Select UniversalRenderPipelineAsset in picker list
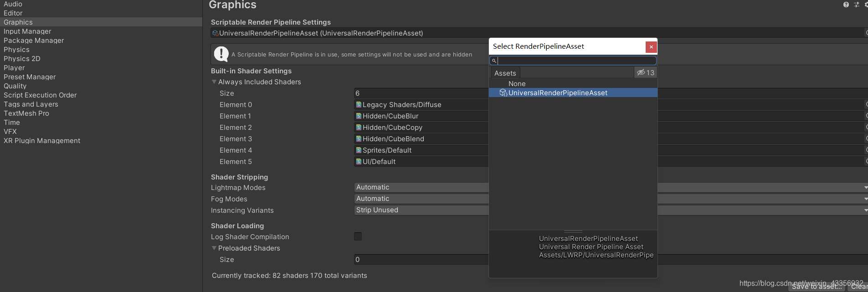 pos(573,93)
